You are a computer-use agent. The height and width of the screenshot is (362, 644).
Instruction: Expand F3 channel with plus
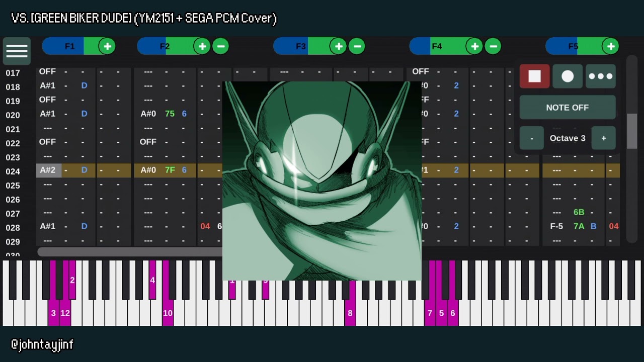coord(339,47)
